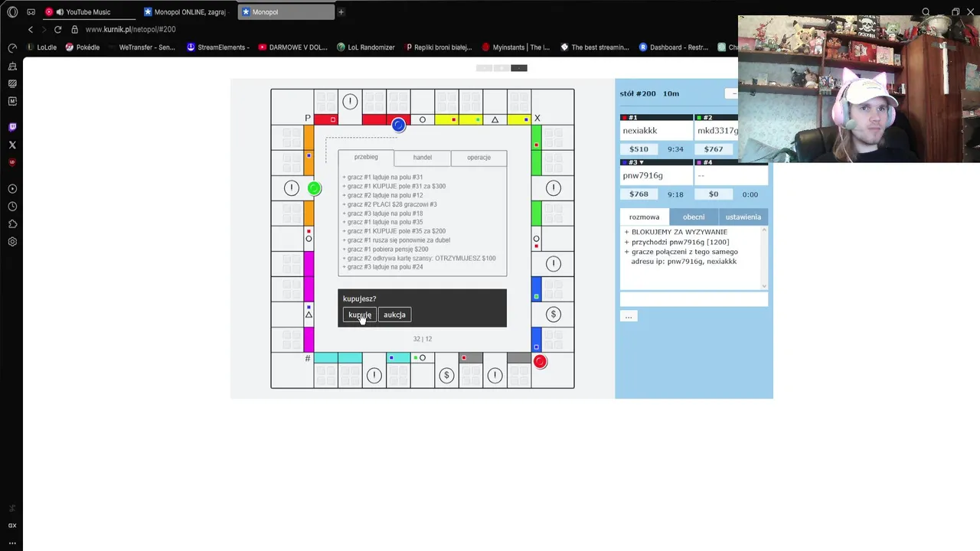Screen dimensions: 980x551
Task: Click the table minus button near stół #200
Action: tap(733, 93)
